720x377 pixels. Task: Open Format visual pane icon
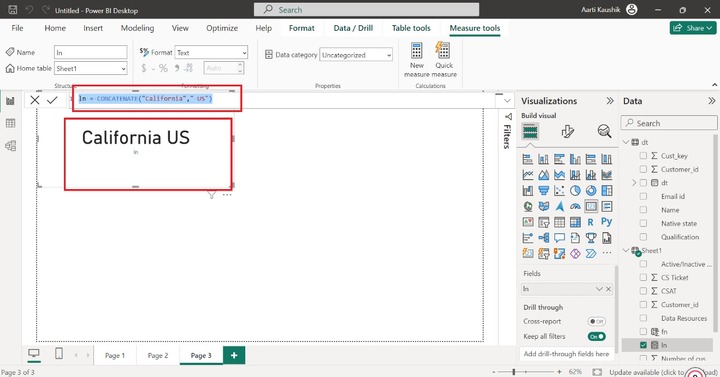coord(568,132)
